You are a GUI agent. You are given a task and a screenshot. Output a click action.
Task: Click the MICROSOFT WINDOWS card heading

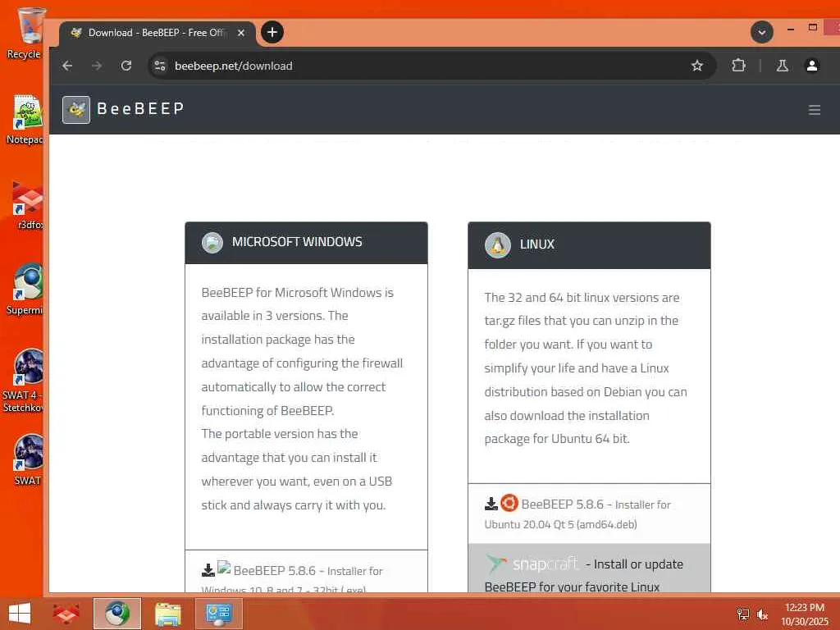[x=297, y=242]
